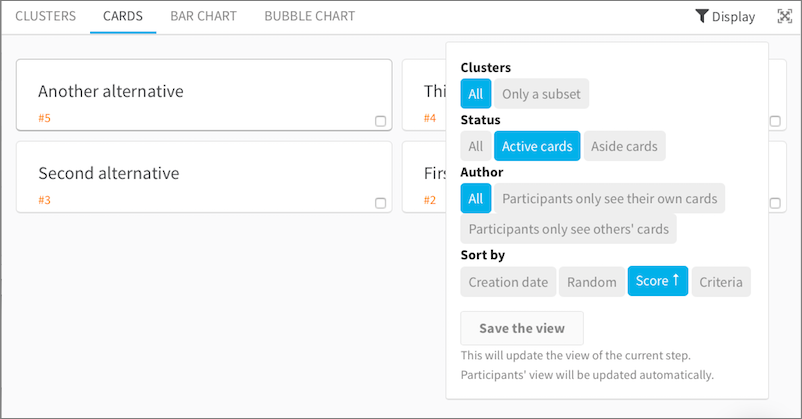Switch to the Bar Chart tab
Screen dimensions: 802x419
pos(204,16)
